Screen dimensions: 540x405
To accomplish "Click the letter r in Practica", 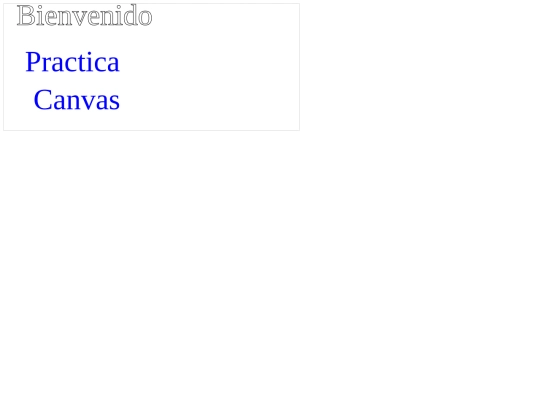I will point(45,65).
